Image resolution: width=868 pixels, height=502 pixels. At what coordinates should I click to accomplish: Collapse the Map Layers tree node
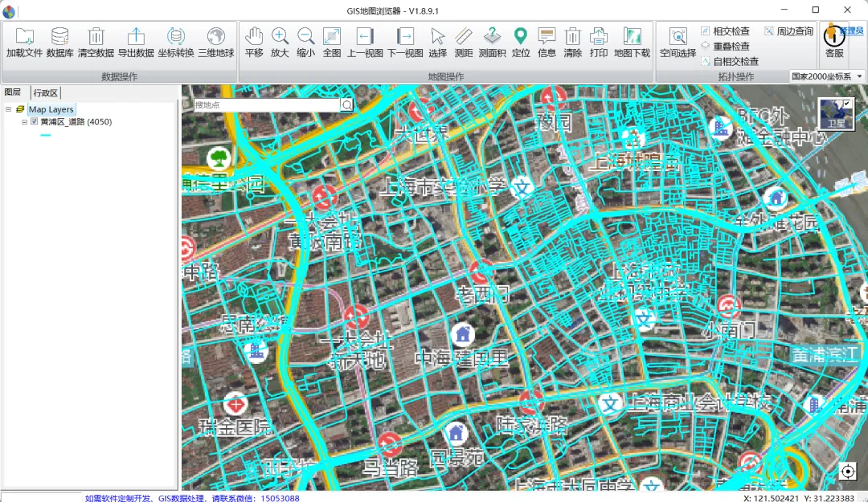8,109
